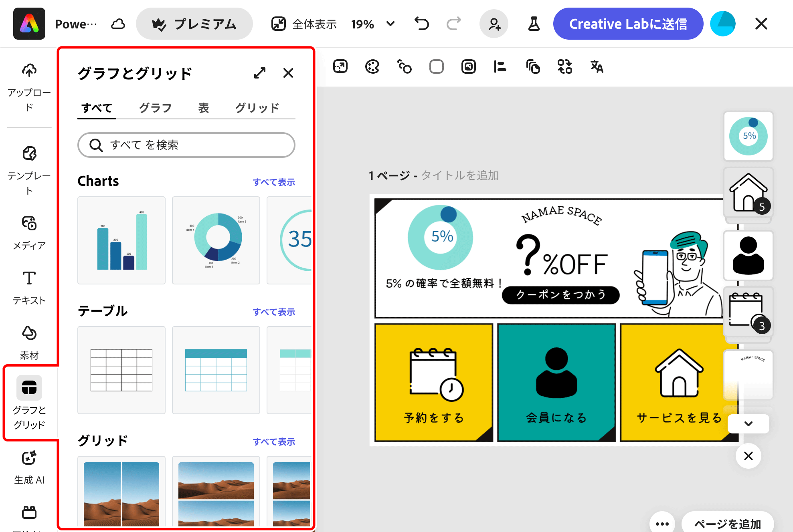Collapse the element strip with the chevron

[x=748, y=424]
